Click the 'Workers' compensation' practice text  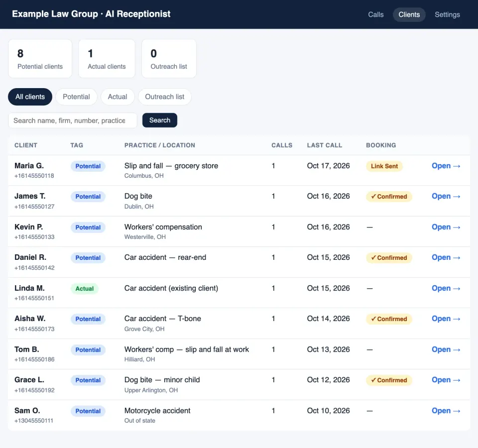[163, 227]
